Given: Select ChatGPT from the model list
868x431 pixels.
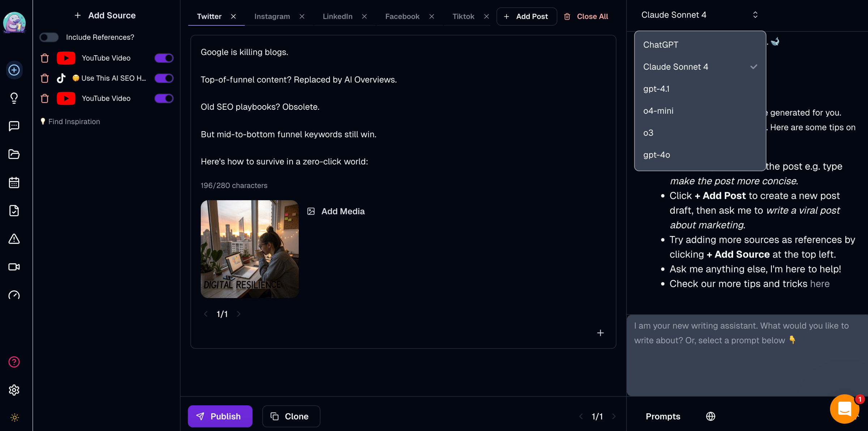Looking at the screenshot, I should coord(700,45).
